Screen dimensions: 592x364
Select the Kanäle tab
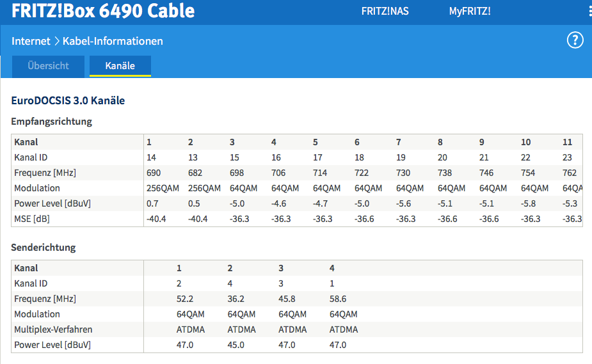tap(120, 66)
